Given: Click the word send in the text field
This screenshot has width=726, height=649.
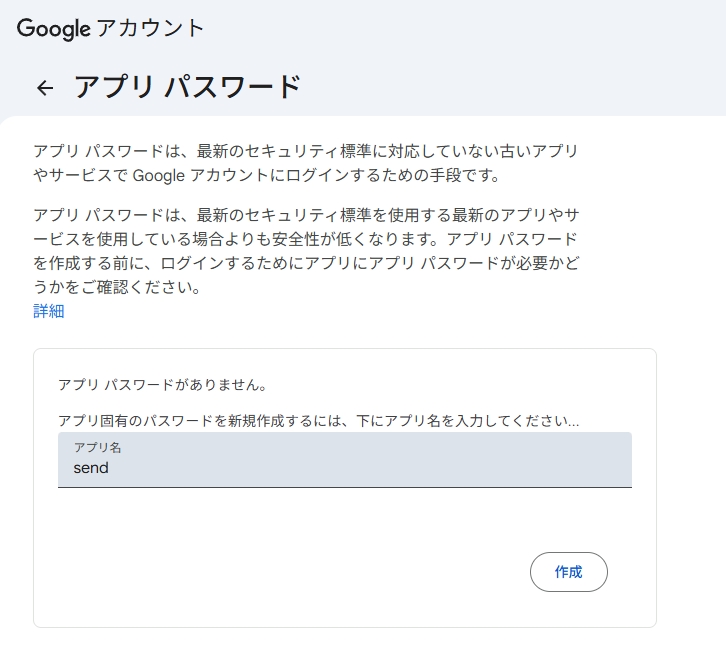Looking at the screenshot, I should click(x=91, y=468).
